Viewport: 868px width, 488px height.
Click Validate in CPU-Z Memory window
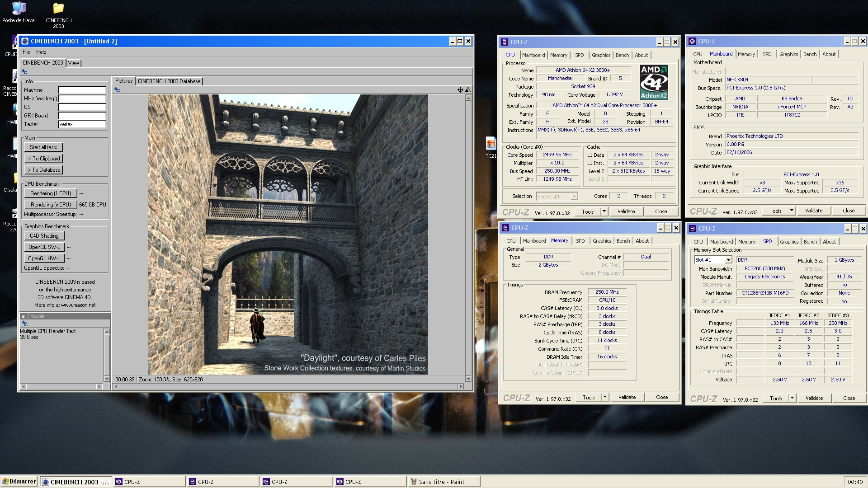tap(627, 397)
